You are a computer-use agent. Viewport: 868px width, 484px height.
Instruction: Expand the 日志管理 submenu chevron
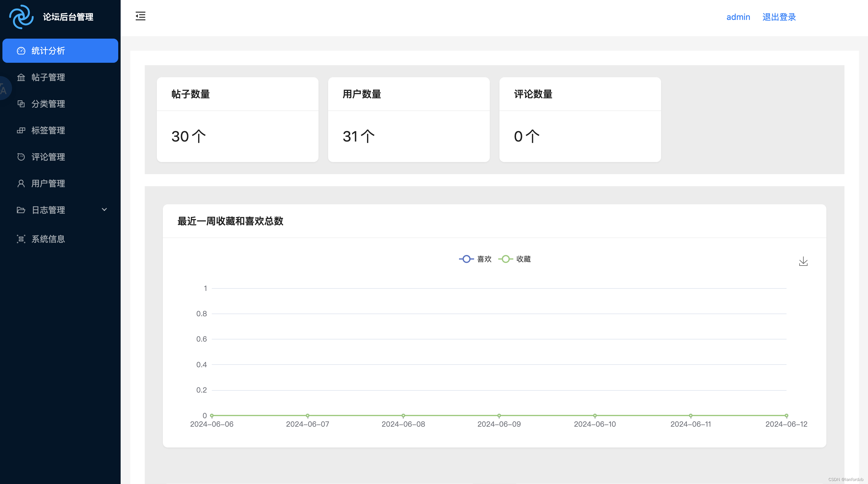click(x=104, y=210)
